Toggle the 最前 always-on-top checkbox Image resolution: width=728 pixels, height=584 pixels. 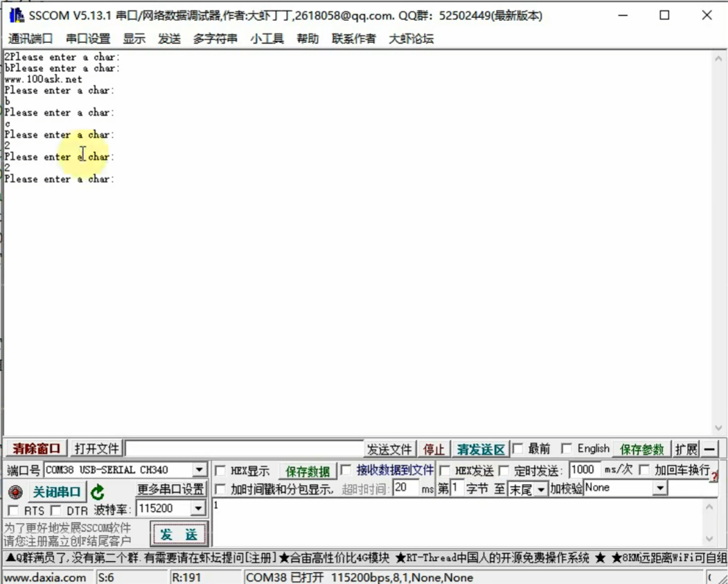[518, 449]
